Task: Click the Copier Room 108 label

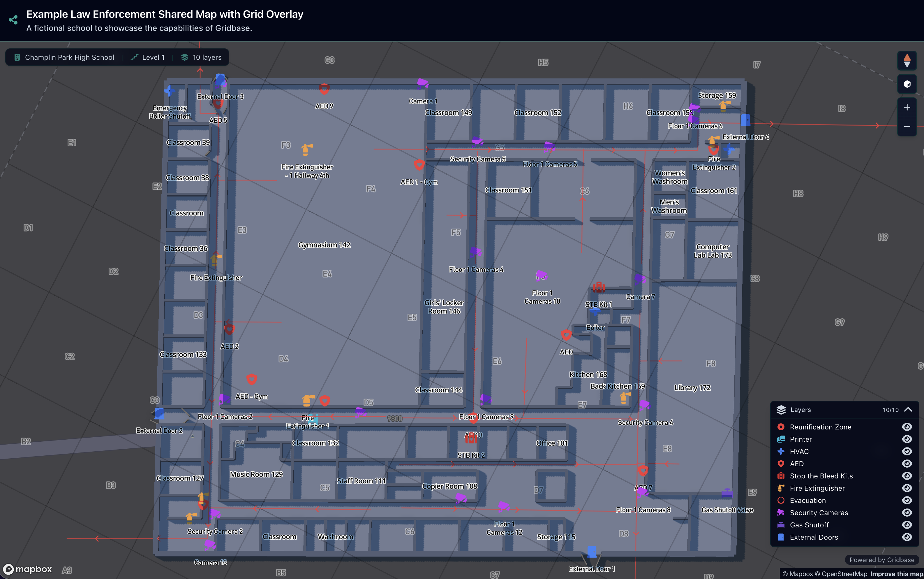Action: point(449,486)
